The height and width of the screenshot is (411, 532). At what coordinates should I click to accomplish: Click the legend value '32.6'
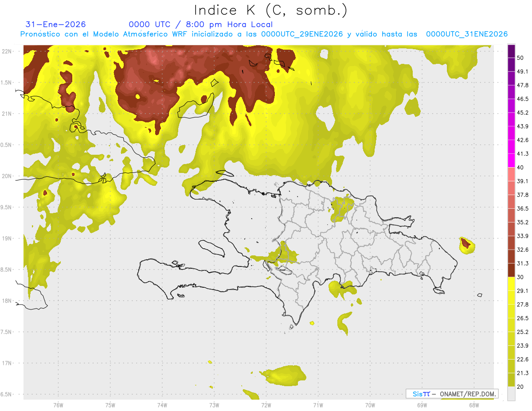pos(523,250)
